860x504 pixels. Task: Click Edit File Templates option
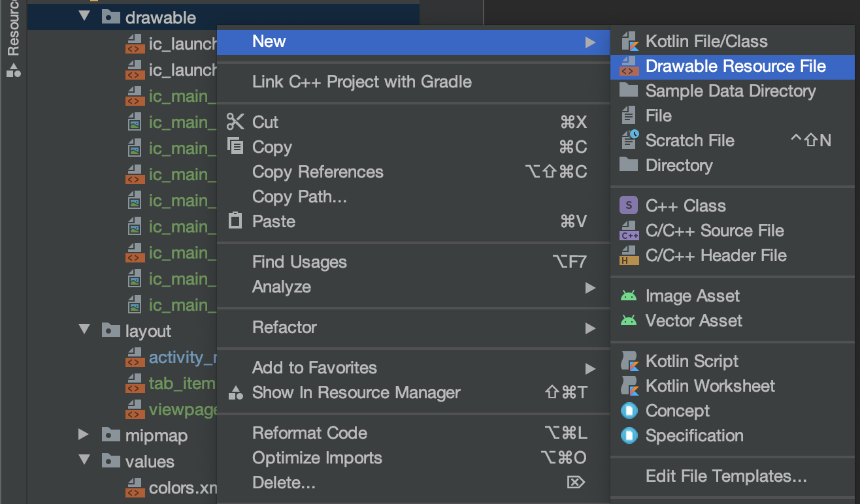point(726,476)
